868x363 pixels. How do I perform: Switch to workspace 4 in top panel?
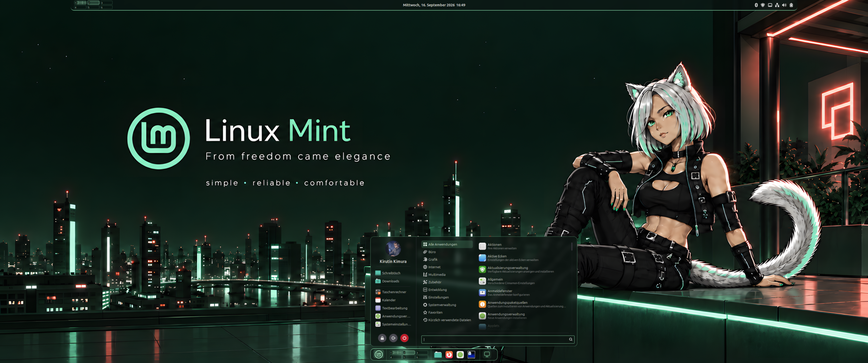click(x=80, y=7)
